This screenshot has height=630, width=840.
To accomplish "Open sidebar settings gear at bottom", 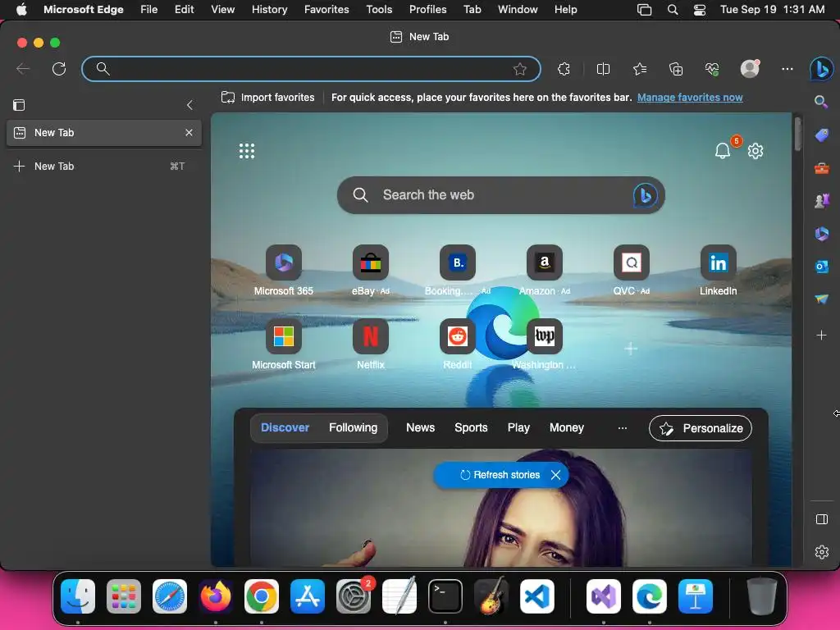I will (x=822, y=552).
